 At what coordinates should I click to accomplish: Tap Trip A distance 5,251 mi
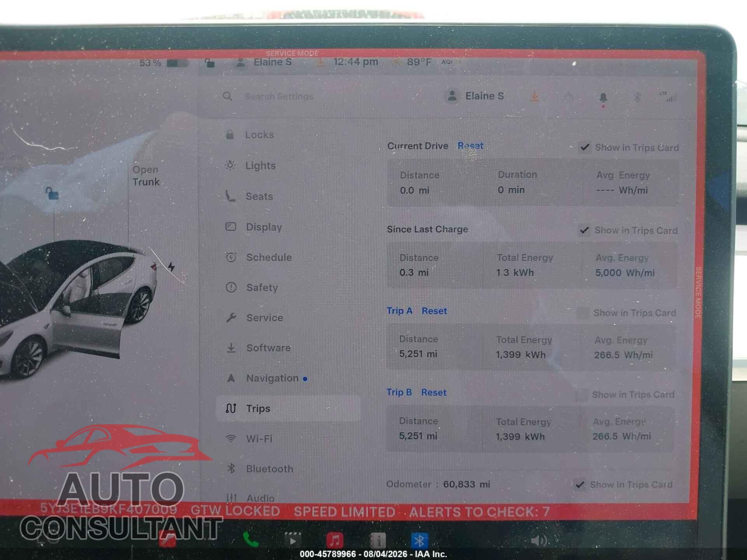pyautogui.click(x=418, y=353)
